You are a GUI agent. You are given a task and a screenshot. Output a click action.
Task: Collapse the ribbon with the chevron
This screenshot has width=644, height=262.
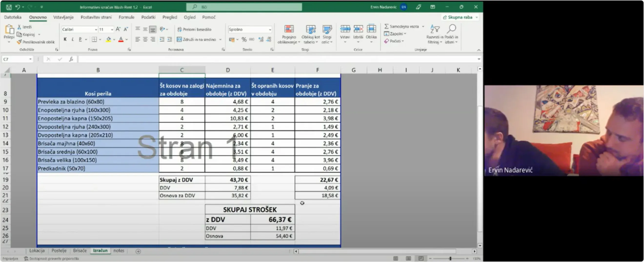[479, 50]
